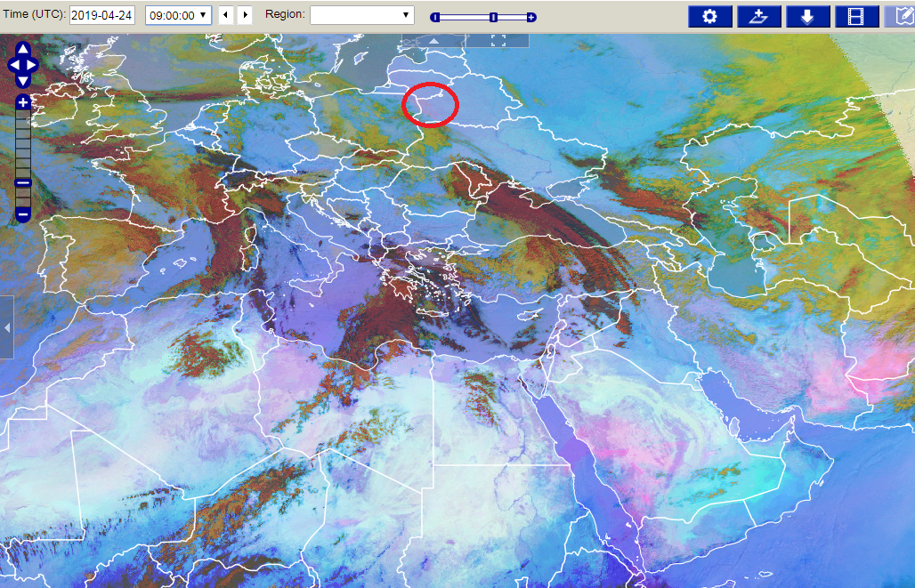Click the opacity slider middle handle
Viewport: 915px width, 588px height.
tap(494, 18)
